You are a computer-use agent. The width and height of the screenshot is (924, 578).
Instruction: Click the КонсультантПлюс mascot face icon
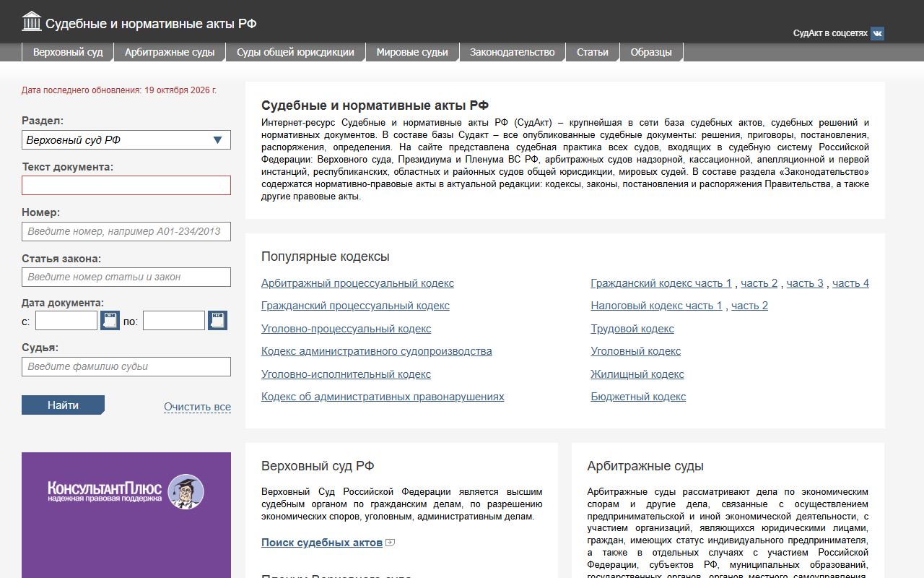(x=186, y=492)
